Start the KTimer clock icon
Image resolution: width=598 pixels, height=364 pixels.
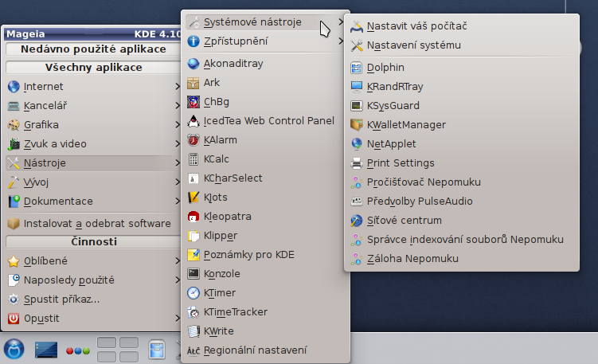pos(193,293)
